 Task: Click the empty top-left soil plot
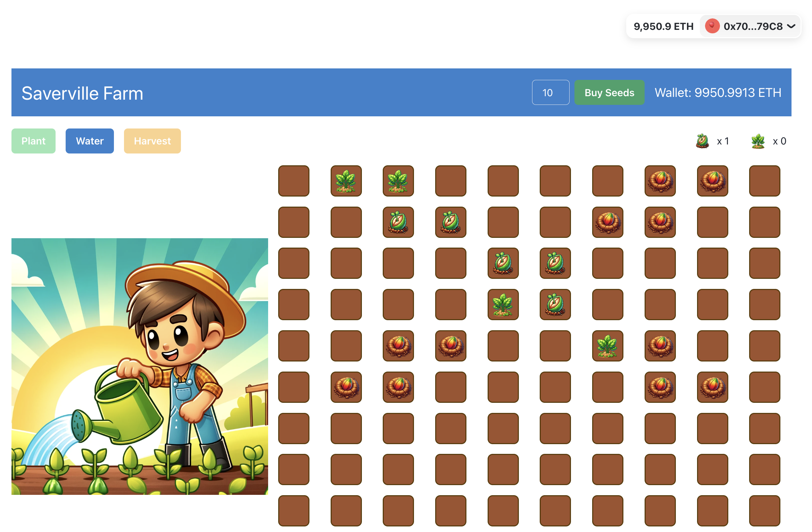point(293,181)
